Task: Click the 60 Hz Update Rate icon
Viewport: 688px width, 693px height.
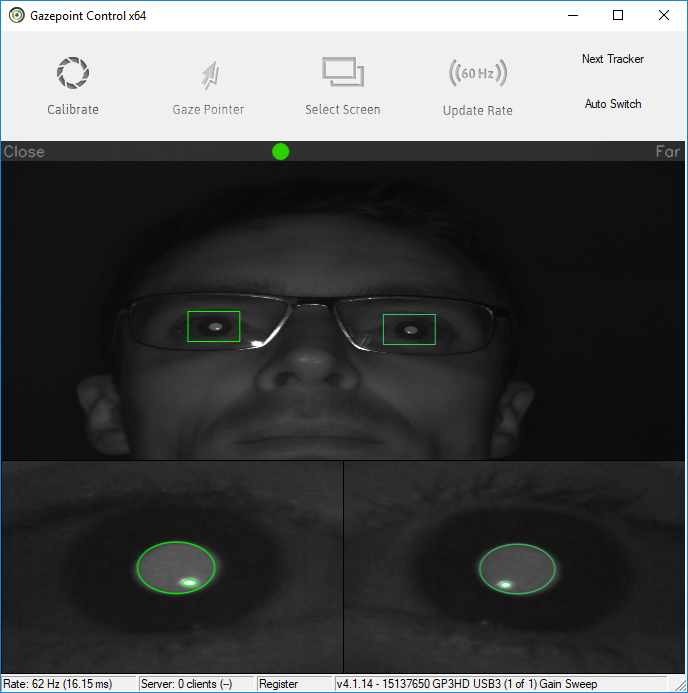Action: click(x=478, y=73)
